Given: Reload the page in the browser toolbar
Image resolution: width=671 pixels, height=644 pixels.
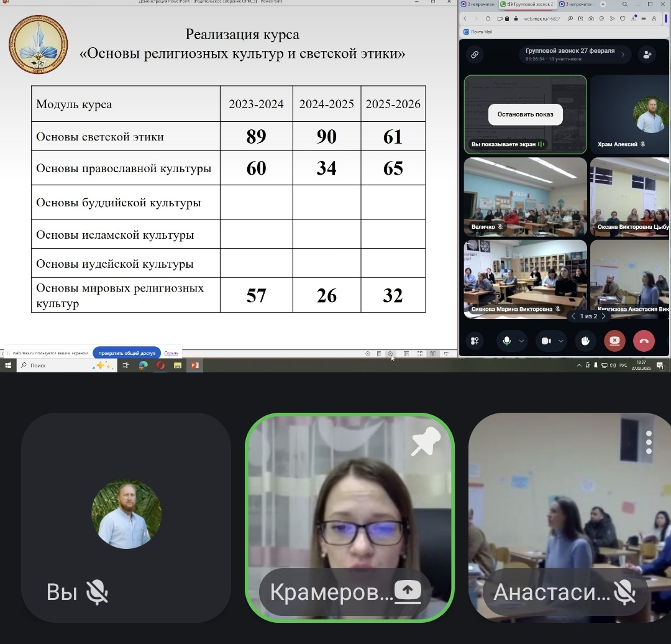Looking at the screenshot, I should pyautogui.click(x=488, y=19).
